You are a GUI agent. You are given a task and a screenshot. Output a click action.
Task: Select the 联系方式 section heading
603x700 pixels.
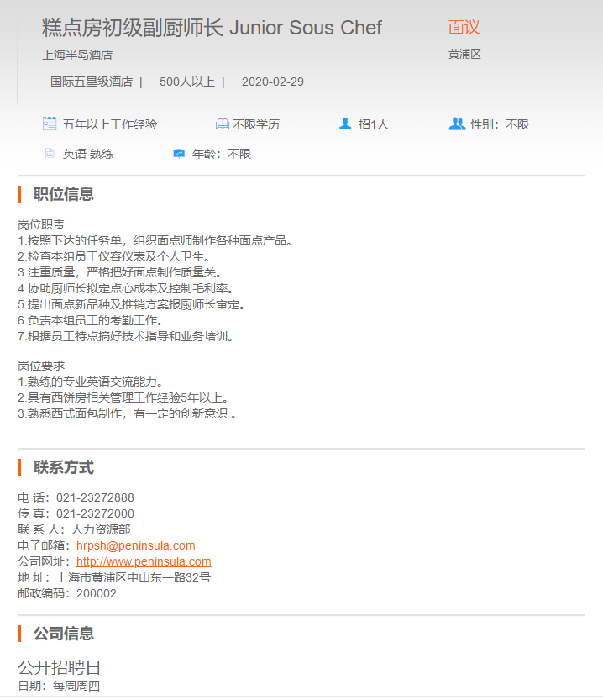[x=64, y=467]
